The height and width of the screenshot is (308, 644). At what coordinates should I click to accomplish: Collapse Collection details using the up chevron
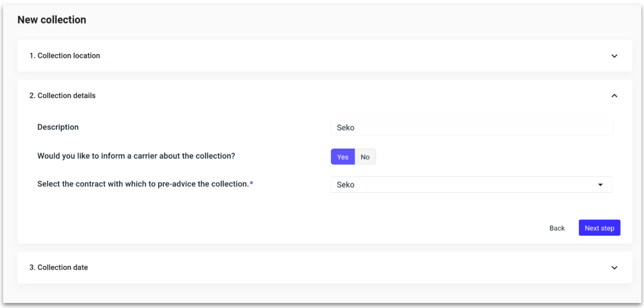pos(614,96)
